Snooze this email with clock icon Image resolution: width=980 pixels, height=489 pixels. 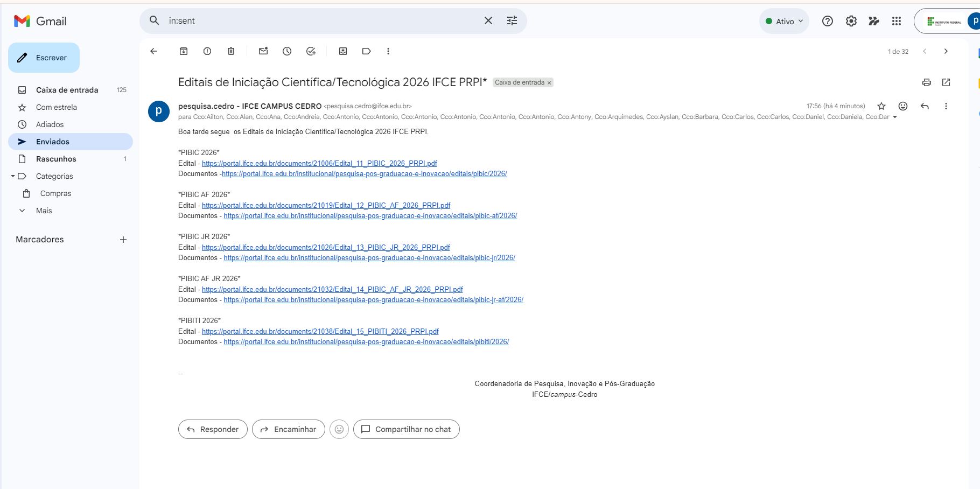[287, 51]
